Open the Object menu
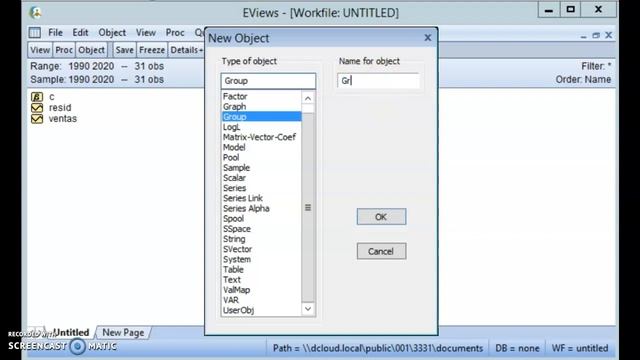Image resolution: width=640 pixels, height=360 pixels. (112, 32)
